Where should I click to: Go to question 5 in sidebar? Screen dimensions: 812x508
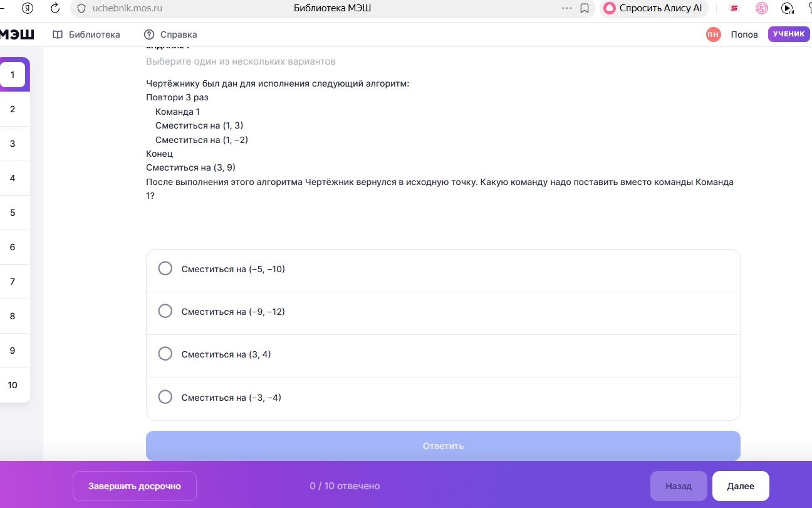click(x=13, y=213)
